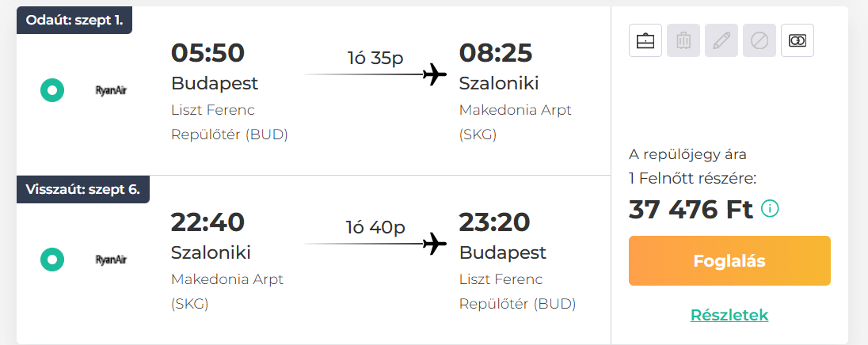Open the price info icon beside 37 476 Ft
The image size is (868, 345).
point(770,208)
